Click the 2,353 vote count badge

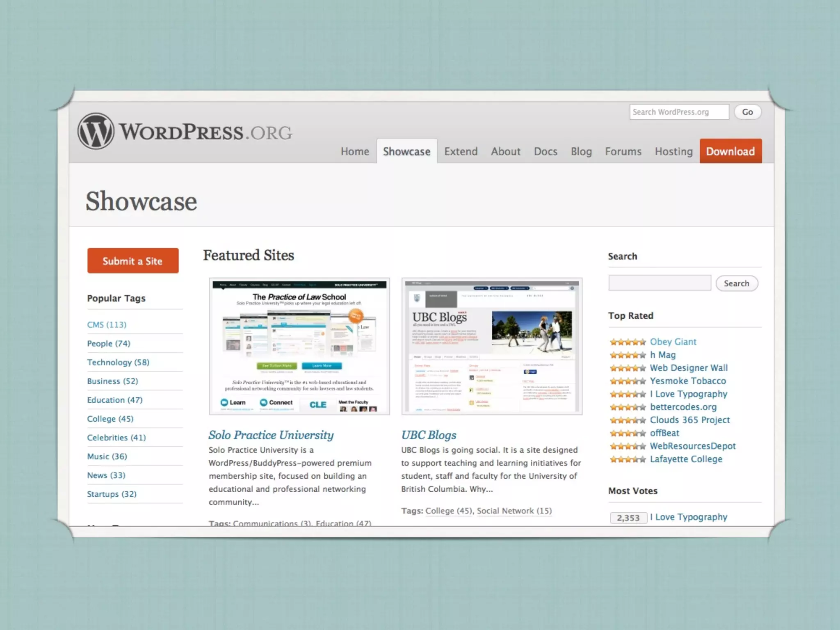pos(628,518)
